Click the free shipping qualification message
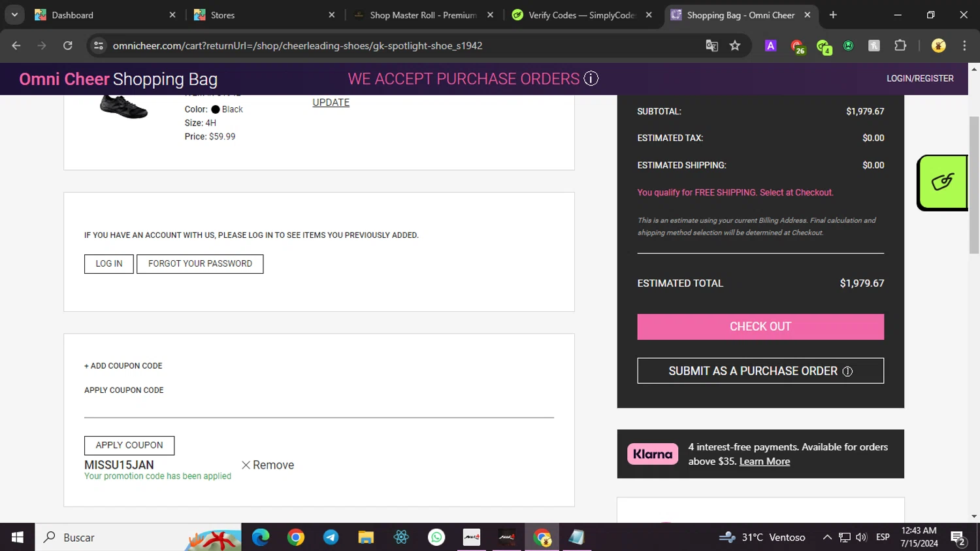The image size is (980, 551). point(735,193)
